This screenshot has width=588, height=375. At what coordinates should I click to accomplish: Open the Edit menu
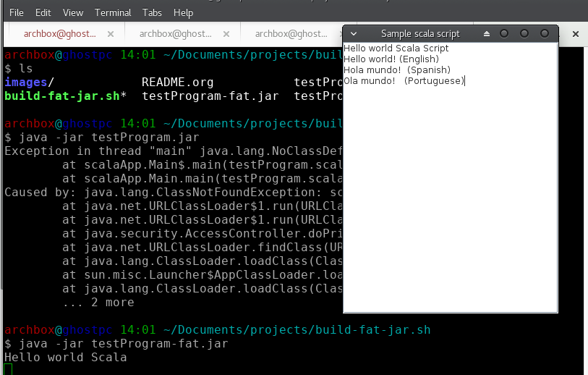43,13
